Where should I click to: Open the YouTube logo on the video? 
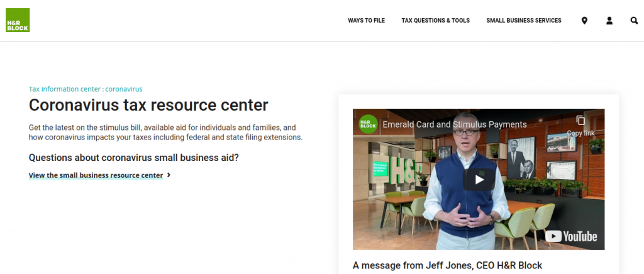(571, 237)
